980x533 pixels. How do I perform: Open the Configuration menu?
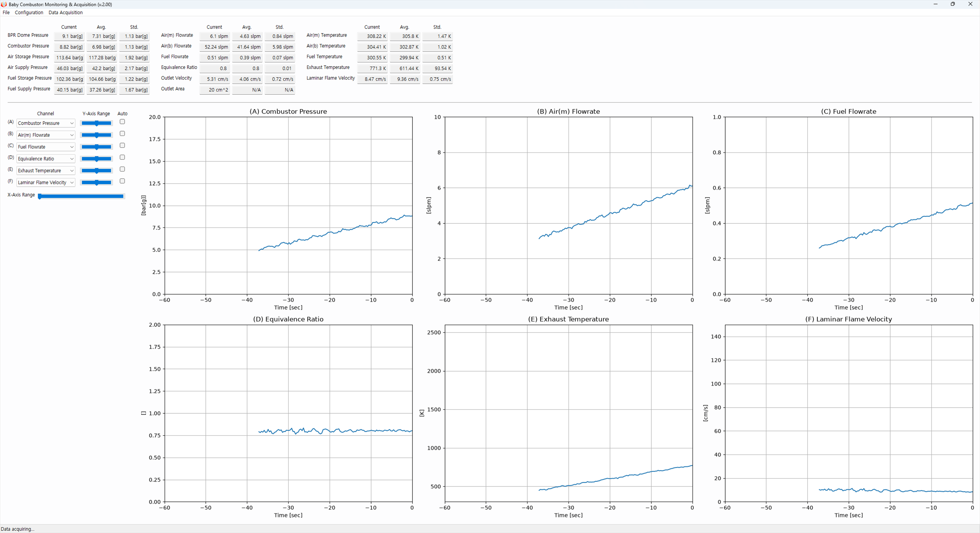(29, 13)
